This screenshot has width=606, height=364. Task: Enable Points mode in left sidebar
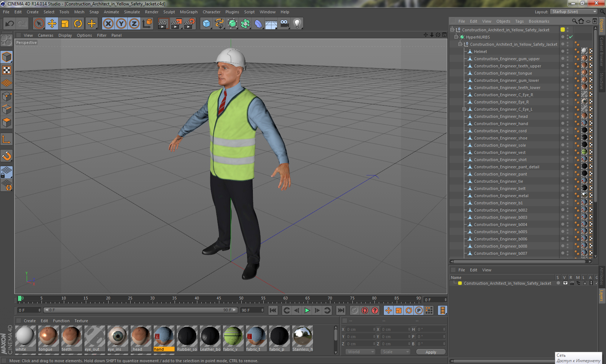click(x=7, y=96)
